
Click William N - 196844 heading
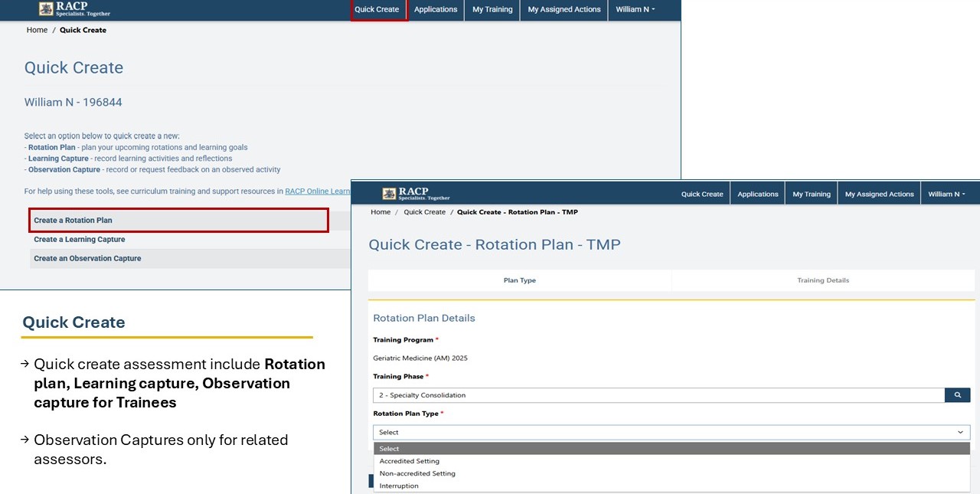coord(73,102)
